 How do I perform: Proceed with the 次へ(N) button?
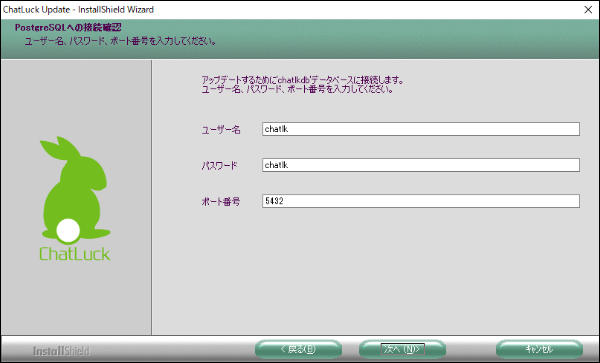click(403, 349)
